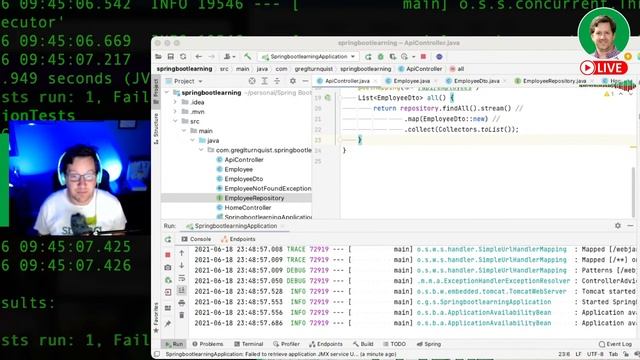
Task: Start debugging with the bug icon
Action: [380, 56]
